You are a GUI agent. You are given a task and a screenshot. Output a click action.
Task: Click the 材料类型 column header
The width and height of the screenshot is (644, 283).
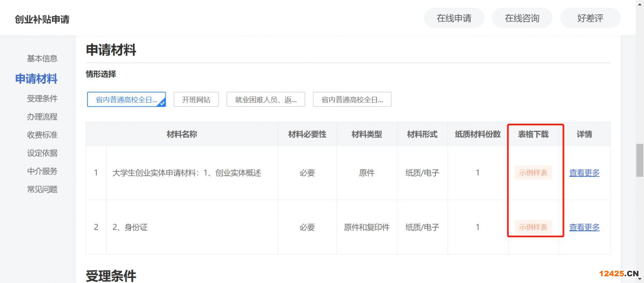click(x=367, y=134)
